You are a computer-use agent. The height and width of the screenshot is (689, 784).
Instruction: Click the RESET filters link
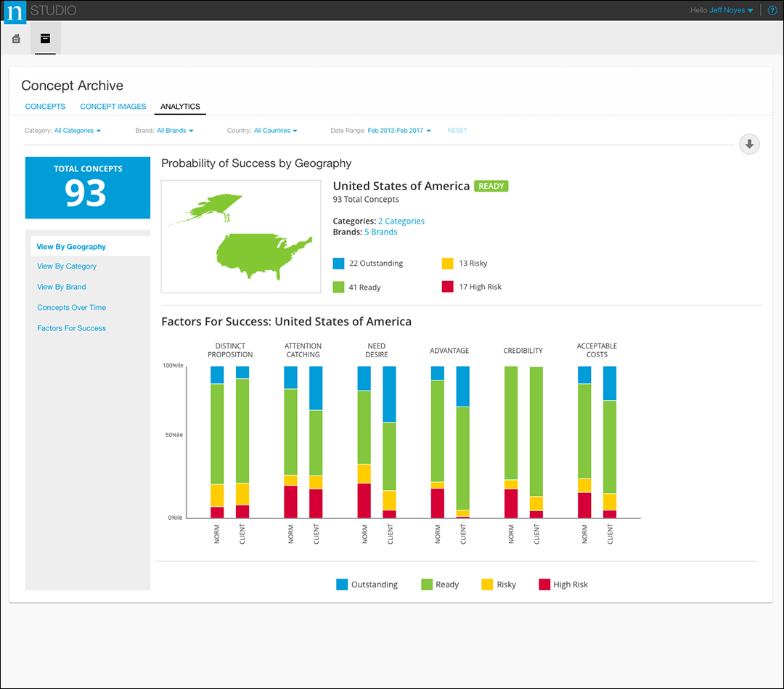pyautogui.click(x=457, y=131)
